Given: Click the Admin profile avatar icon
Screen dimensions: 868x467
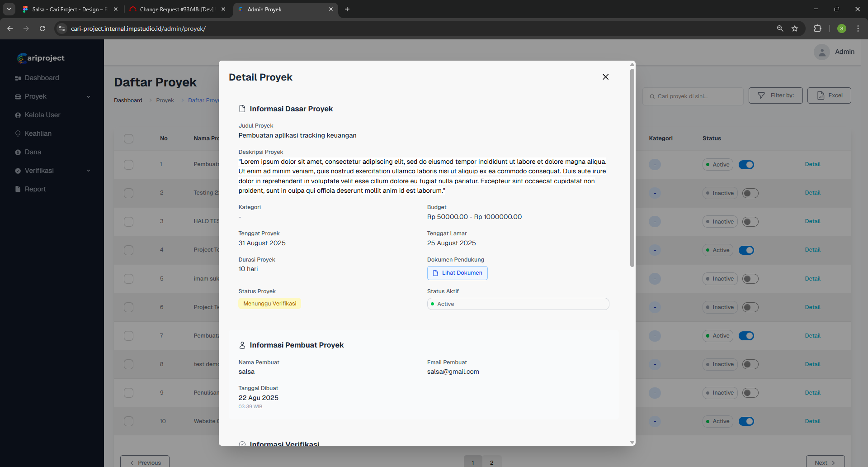Looking at the screenshot, I should coord(821,52).
